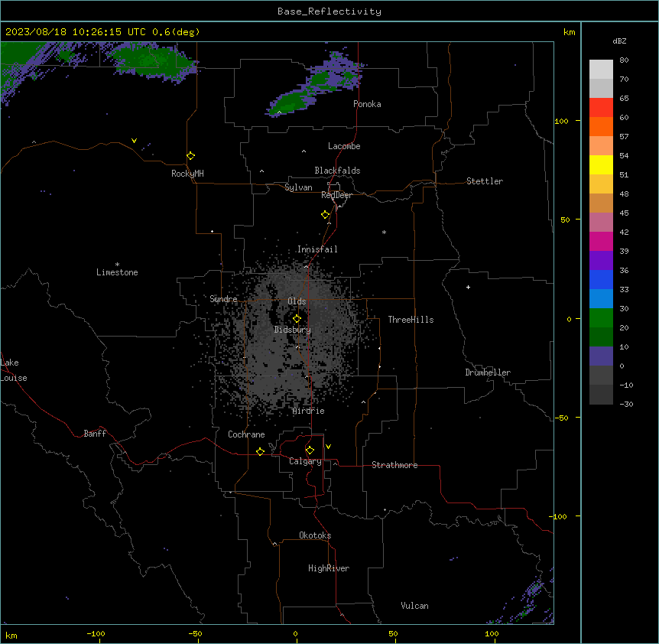Click the yellow diamond marker above Calgary label
659x644 pixels.
(x=310, y=450)
